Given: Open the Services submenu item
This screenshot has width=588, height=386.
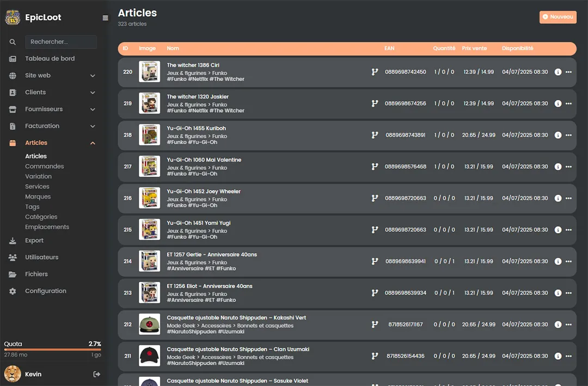Looking at the screenshot, I should pyautogui.click(x=37, y=186).
